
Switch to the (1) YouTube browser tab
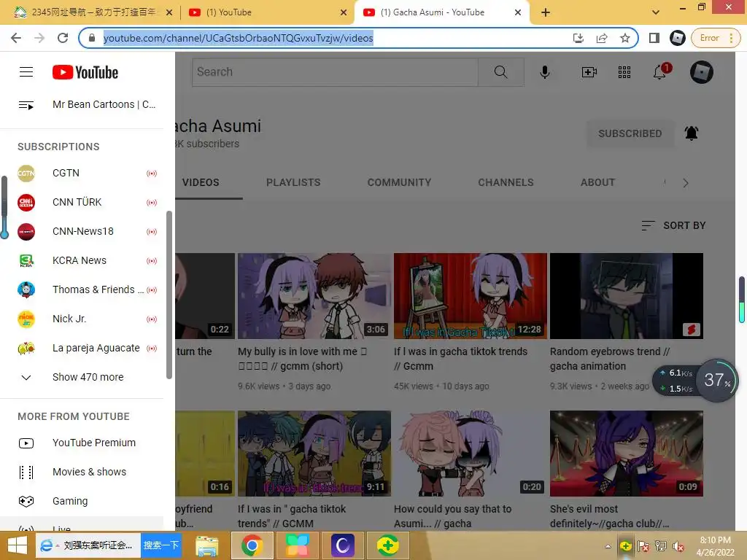point(267,12)
